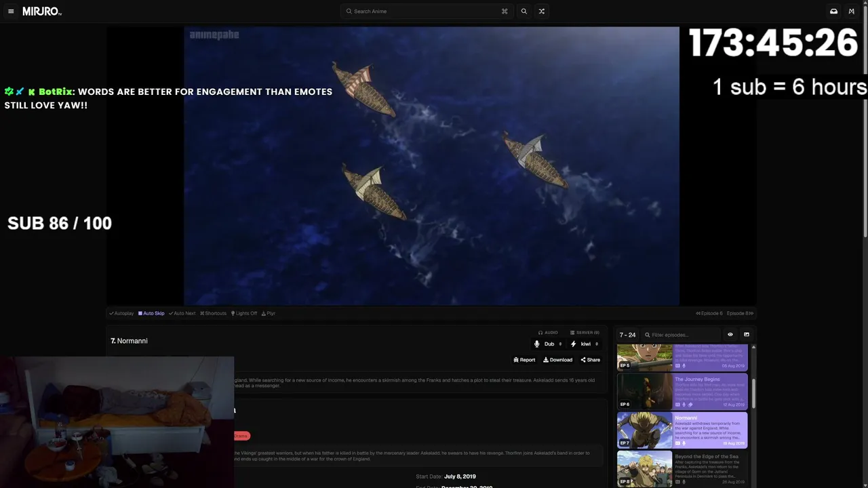Open the profile icon in header

[x=852, y=12]
